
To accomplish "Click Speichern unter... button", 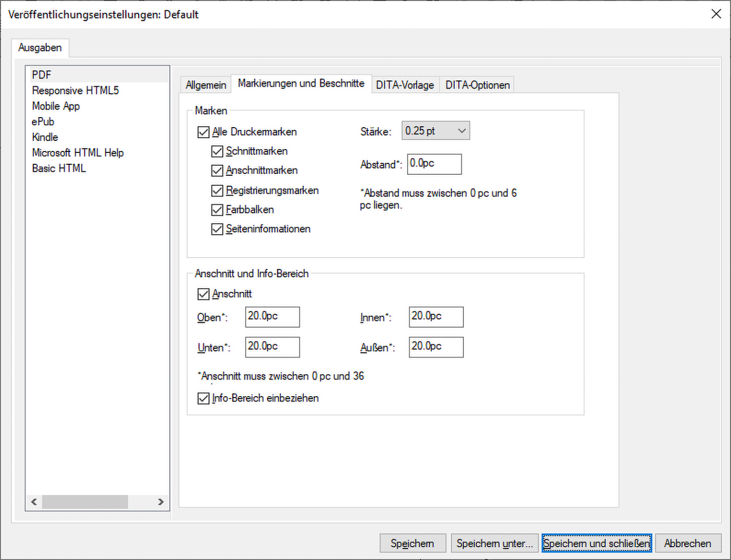I will 494,543.
